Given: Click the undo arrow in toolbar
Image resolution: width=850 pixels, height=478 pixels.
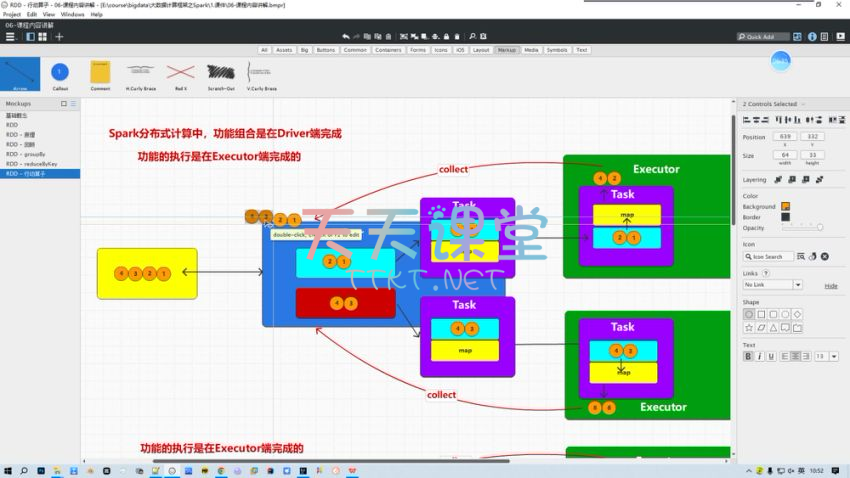Looking at the screenshot, I should pos(346,37).
